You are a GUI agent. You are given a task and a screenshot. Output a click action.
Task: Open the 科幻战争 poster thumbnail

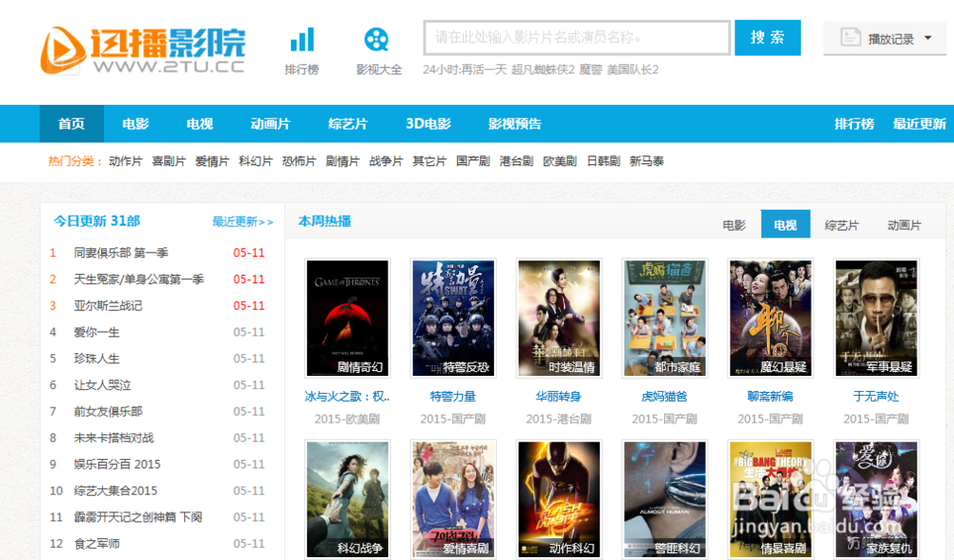point(347,499)
